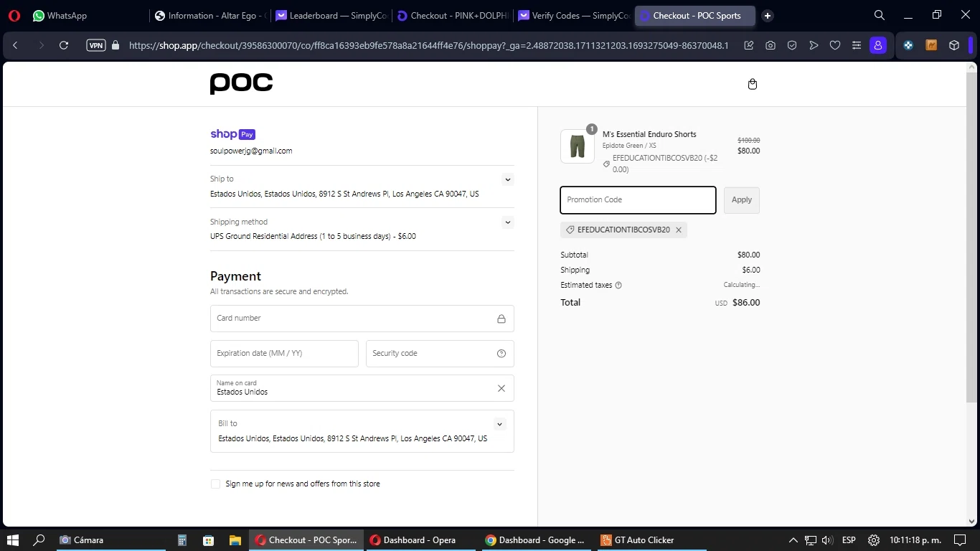Open the player/flow arrow icon
980x551 pixels.
click(x=814, y=45)
